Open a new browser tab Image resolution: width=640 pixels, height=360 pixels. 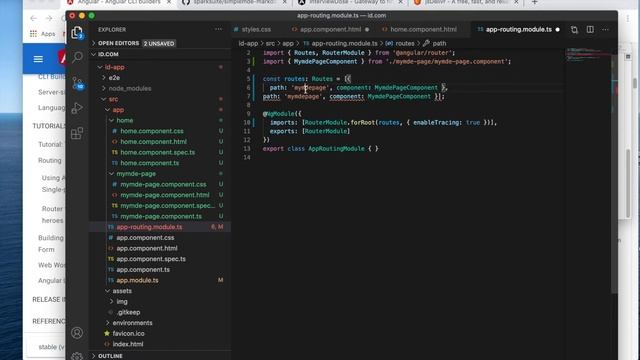(x=534, y=2)
